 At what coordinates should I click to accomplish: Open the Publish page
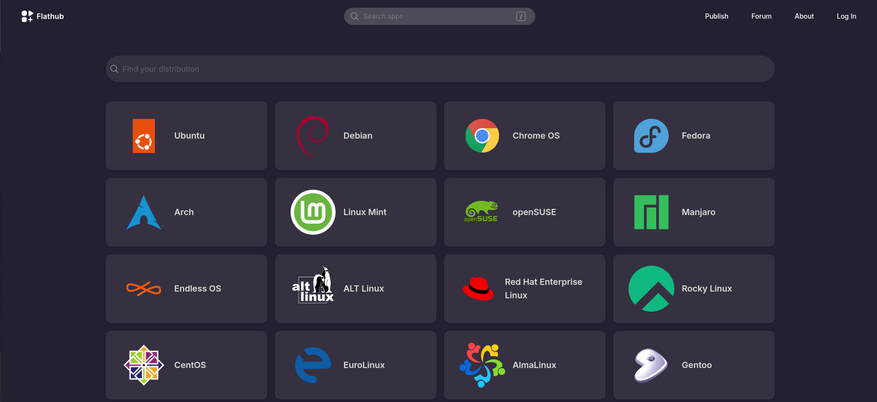(x=716, y=16)
